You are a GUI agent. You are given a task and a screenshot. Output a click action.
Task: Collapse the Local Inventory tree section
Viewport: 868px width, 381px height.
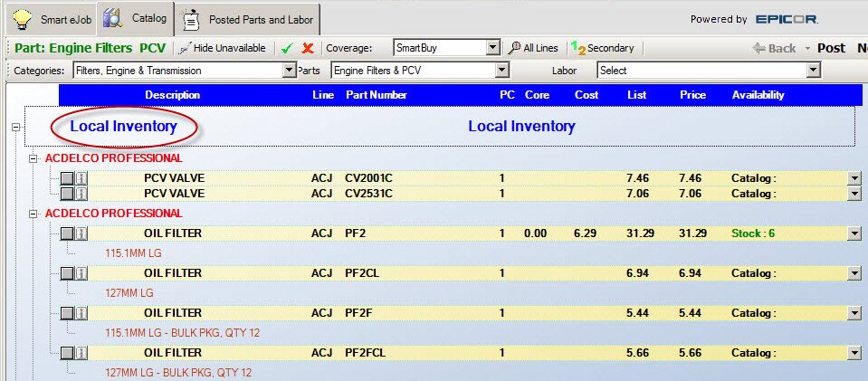click(15, 127)
